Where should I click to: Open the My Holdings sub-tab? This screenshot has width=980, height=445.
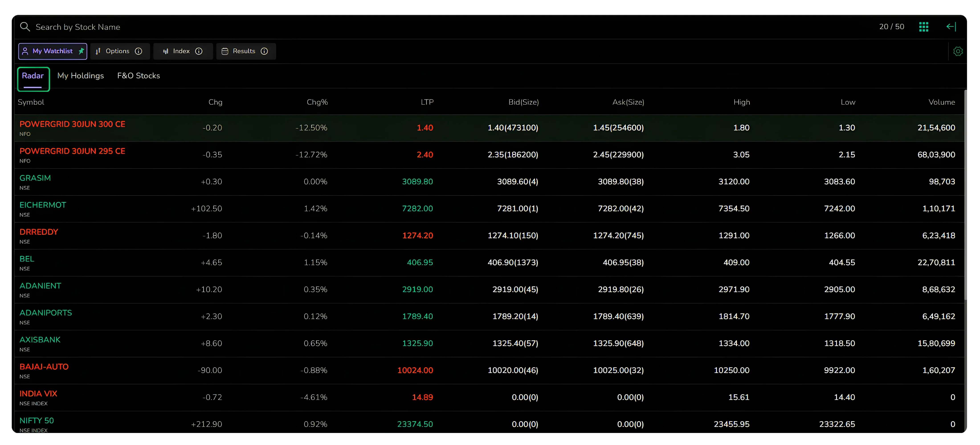(x=81, y=76)
